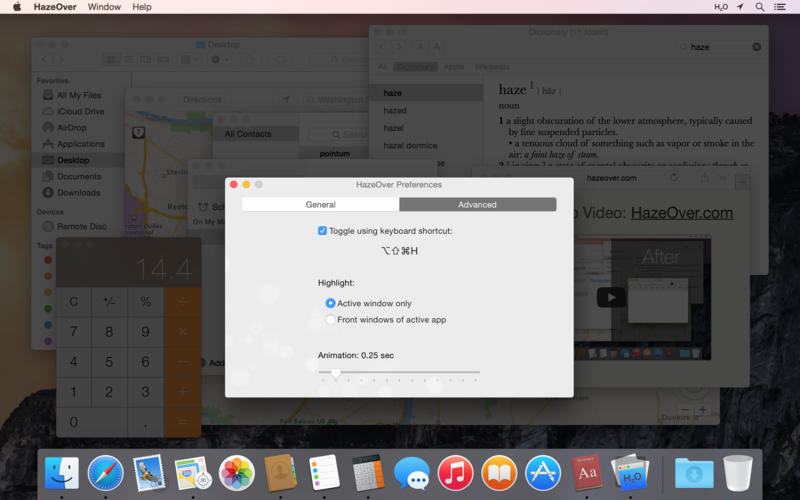
Task: Open App Store from the Dock
Action: click(543, 473)
